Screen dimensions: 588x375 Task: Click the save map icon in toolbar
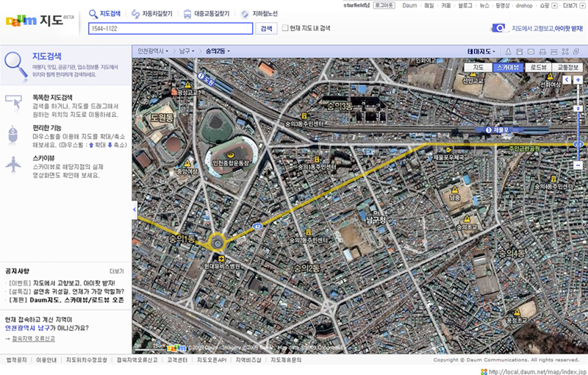520,51
